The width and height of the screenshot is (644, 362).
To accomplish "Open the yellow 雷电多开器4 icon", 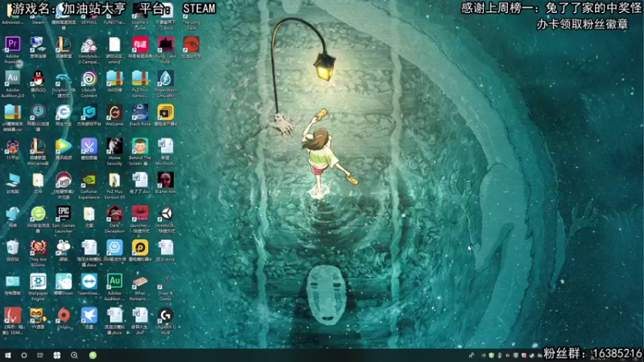I will coord(165,112).
